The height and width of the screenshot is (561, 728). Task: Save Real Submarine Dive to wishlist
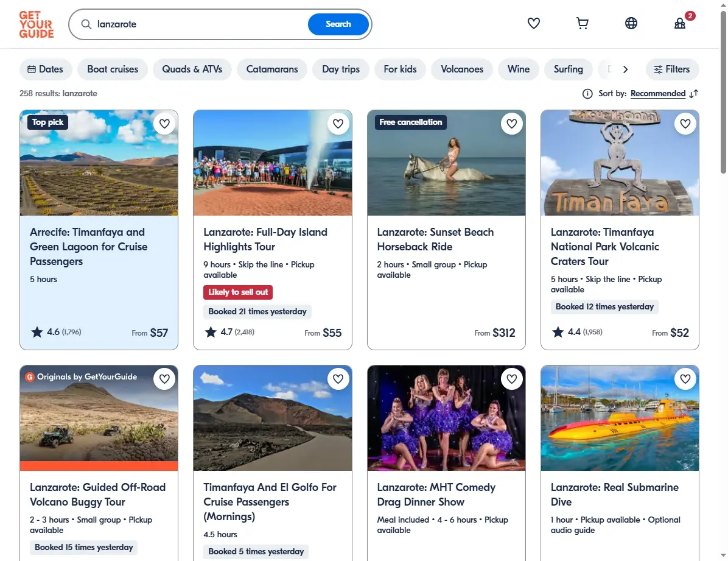click(x=685, y=379)
